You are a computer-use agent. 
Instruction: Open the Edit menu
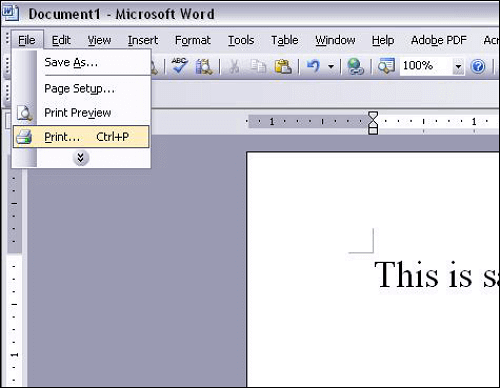pyautogui.click(x=61, y=40)
